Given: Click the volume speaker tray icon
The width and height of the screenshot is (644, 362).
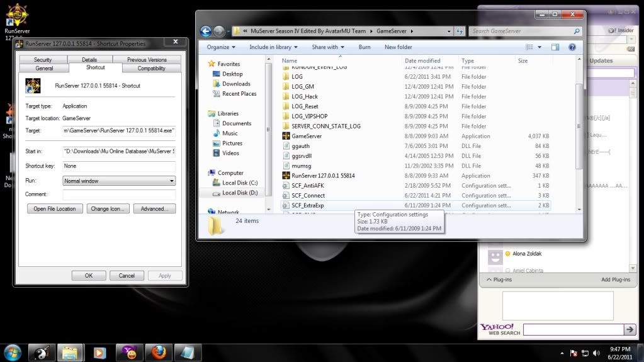Looking at the screenshot, I should click(596, 353).
